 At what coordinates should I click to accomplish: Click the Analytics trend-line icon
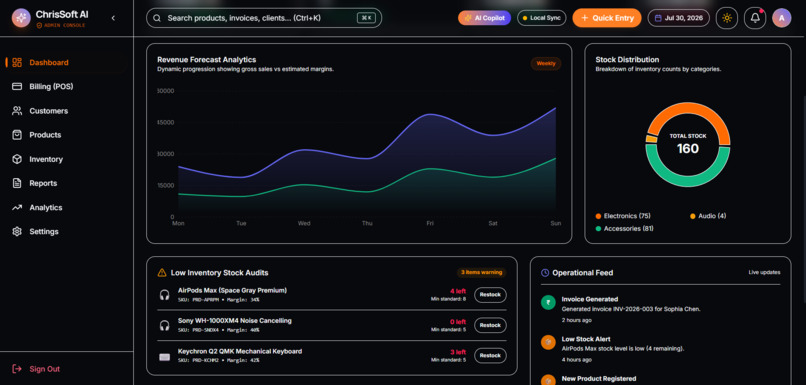pyautogui.click(x=17, y=208)
